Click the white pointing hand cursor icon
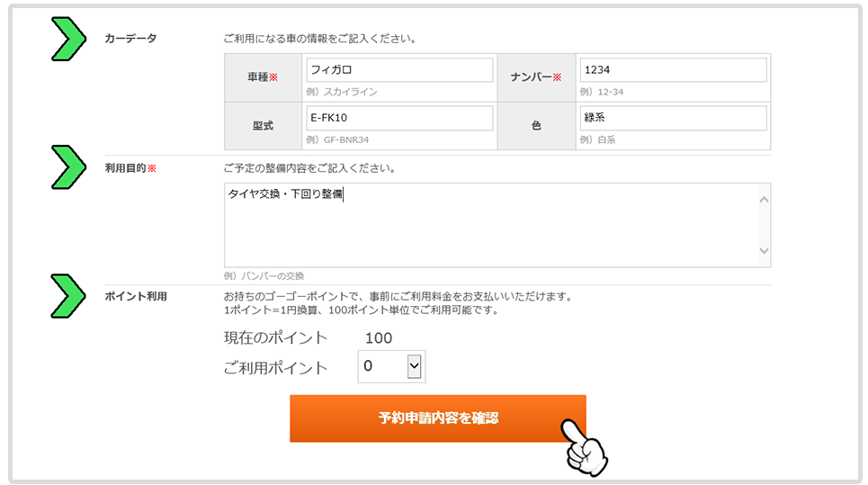This screenshot has height=485, width=868. pyautogui.click(x=587, y=446)
